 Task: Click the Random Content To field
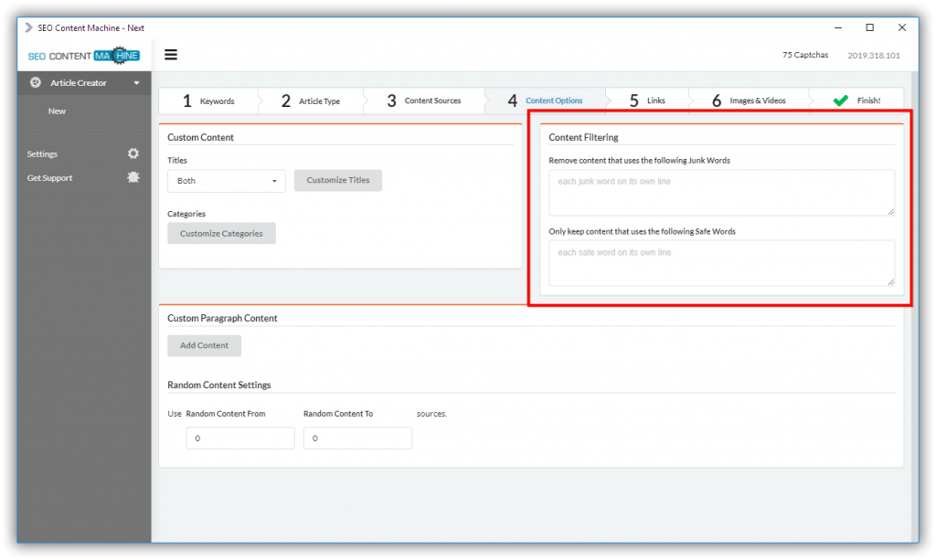coord(357,438)
